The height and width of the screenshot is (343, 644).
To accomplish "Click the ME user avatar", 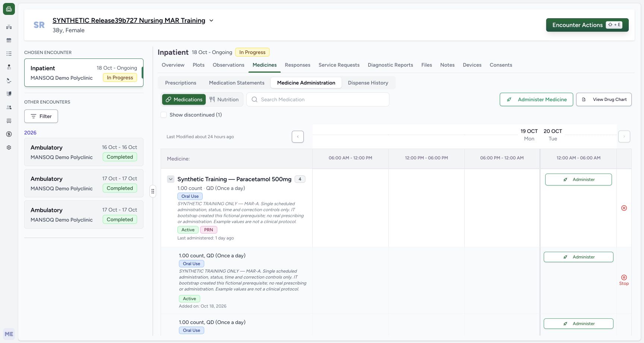I will pos(9,334).
